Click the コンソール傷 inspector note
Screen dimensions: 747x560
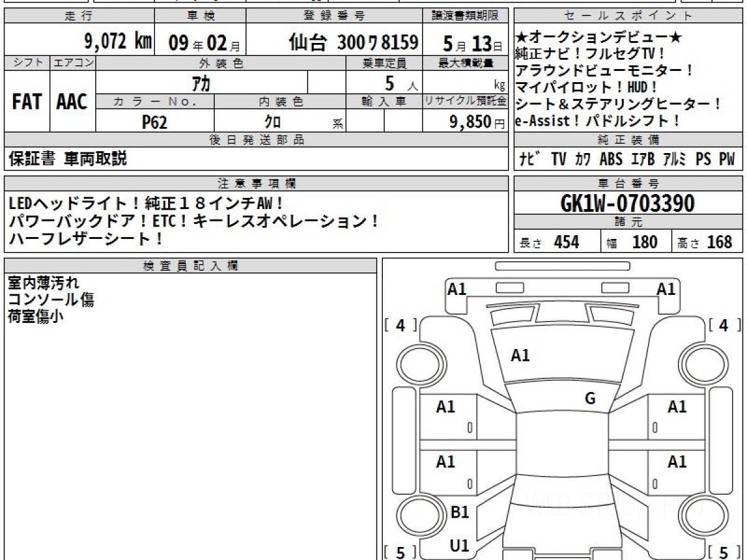tap(51, 300)
